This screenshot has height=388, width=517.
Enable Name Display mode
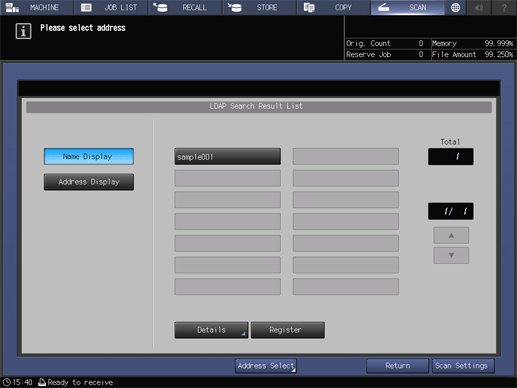click(89, 156)
